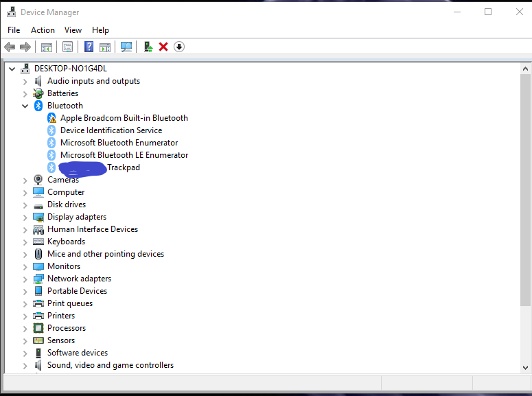This screenshot has width=532, height=396.
Task: Expand the Batteries category arrow
Action: point(25,93)
